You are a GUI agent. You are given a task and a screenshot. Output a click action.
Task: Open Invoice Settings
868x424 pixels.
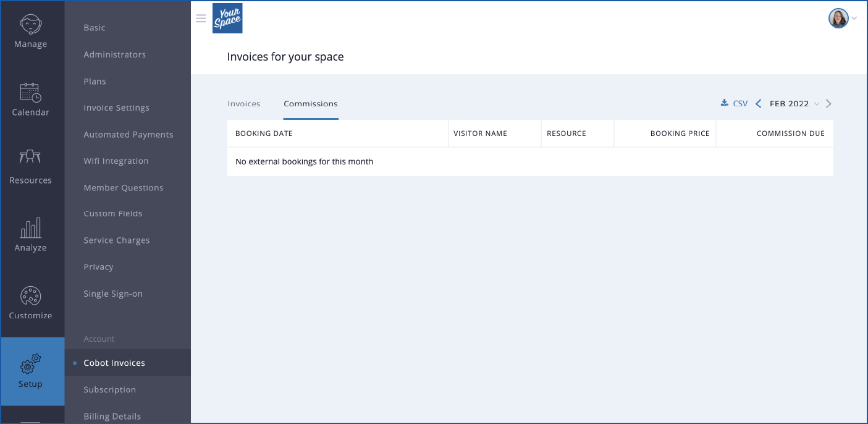point(116,107)
